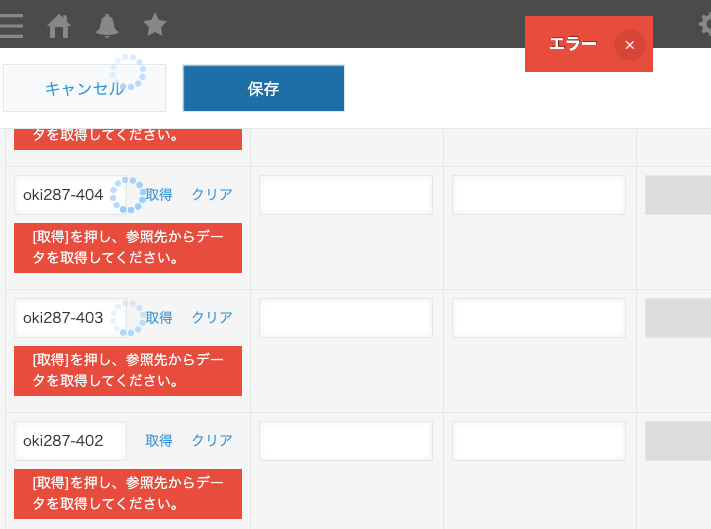This screenshot has width=711, height=529.
Task: Focus the oki287-402 lookup field
Action: point(70,441)
